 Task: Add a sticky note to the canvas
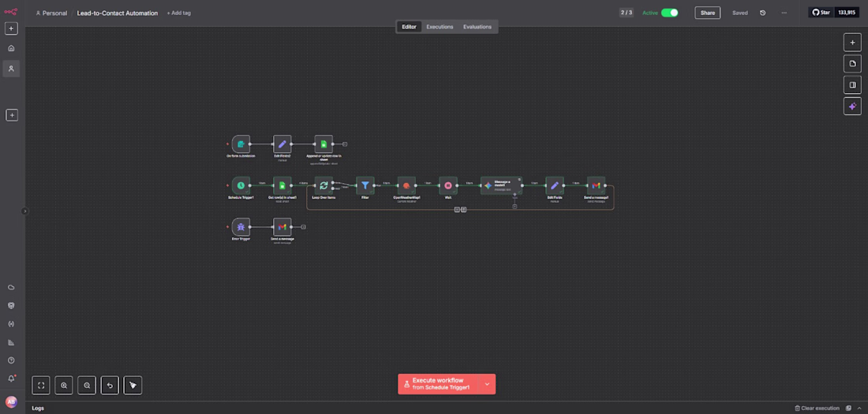click(852, 64)
